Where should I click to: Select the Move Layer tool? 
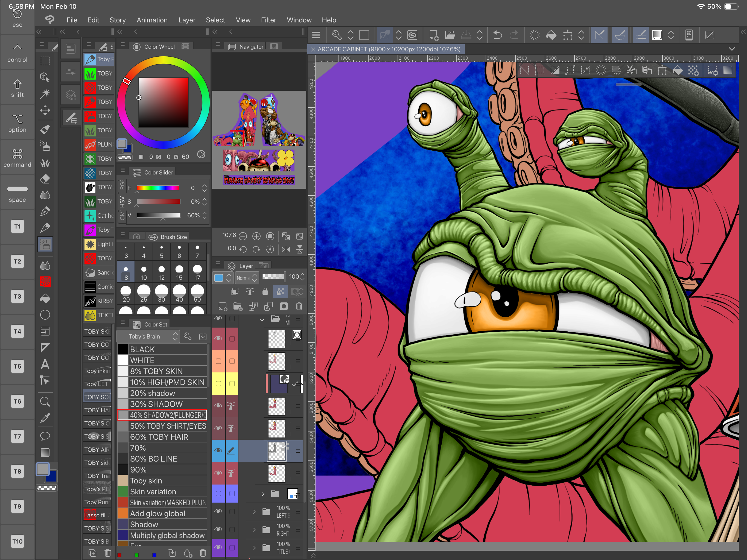[45, 110]
